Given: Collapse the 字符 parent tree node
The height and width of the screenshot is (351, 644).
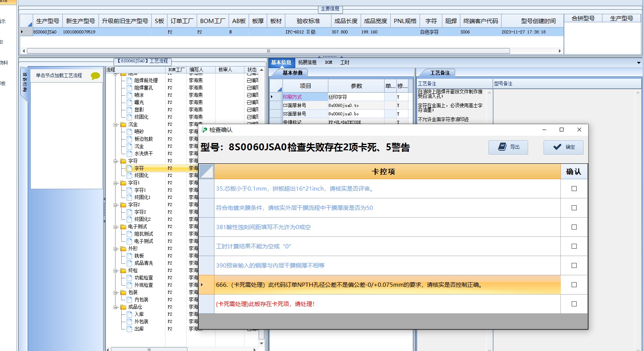Looking at the screenshot, I should point(115,161).
